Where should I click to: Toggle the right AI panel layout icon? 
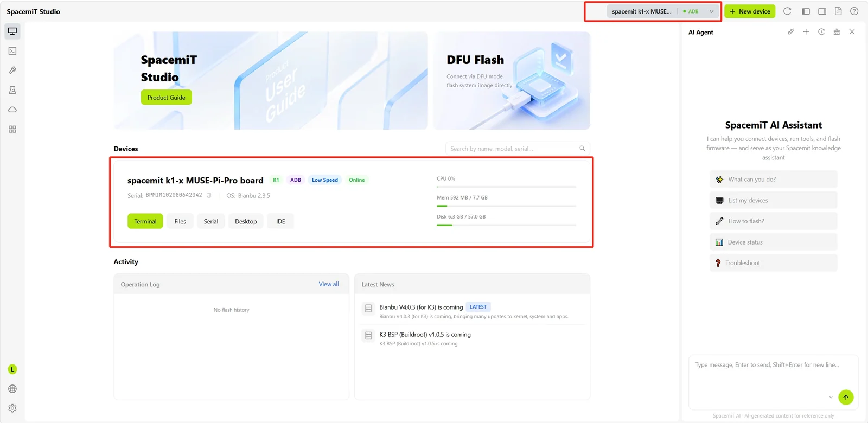pyautogui.click(x=822, y=11)
